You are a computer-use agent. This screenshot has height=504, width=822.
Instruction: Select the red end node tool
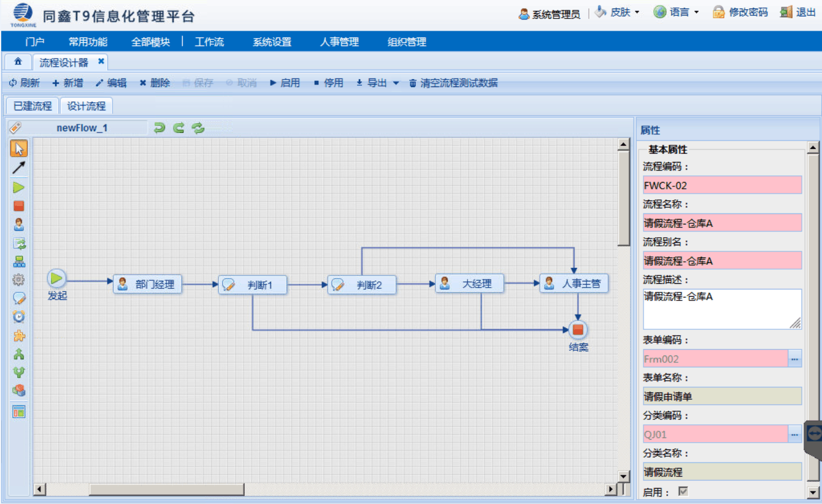[19, 206]
